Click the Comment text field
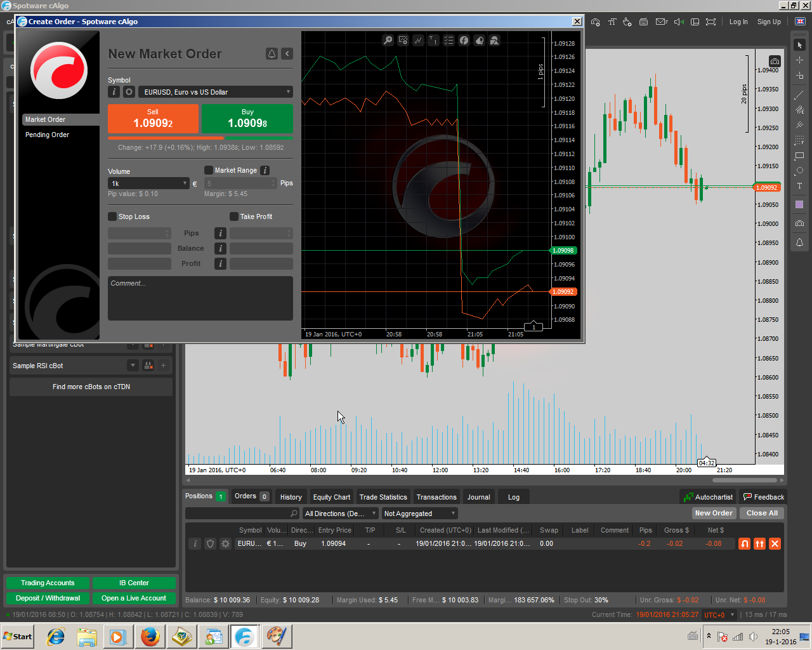This screenshot has height=650, width=812. click(200, 298)
